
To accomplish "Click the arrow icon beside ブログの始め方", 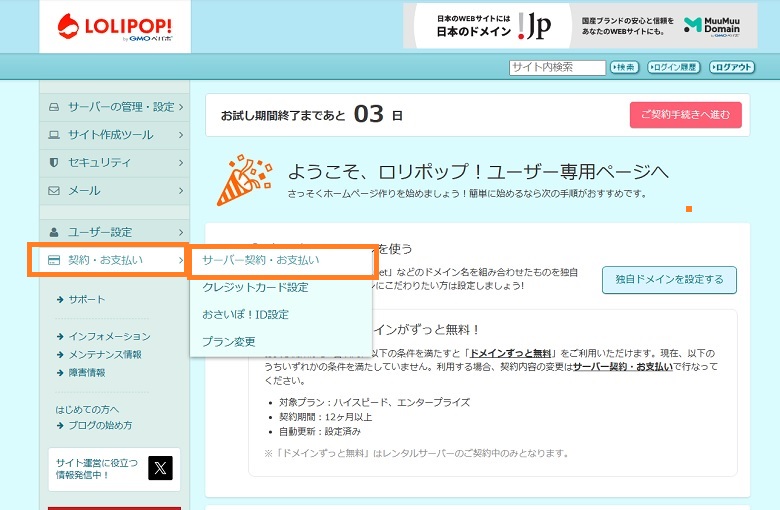I will click(60, 425).
